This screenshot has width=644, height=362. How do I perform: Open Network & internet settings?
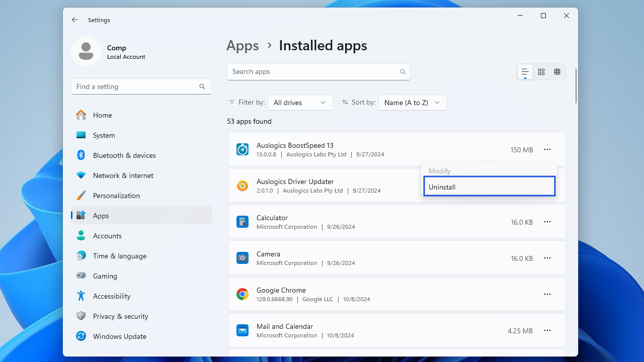[141, 175]
